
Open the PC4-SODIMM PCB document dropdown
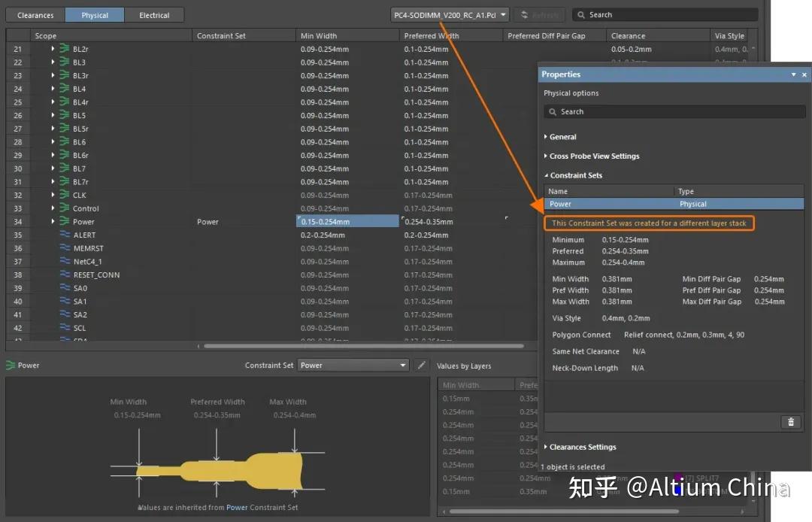coord(450,15)
